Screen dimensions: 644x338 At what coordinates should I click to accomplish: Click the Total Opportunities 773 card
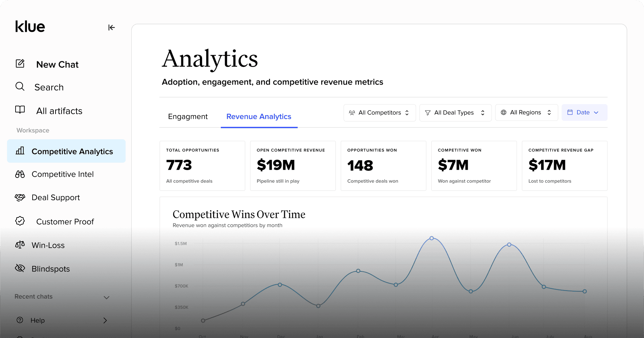202,166
